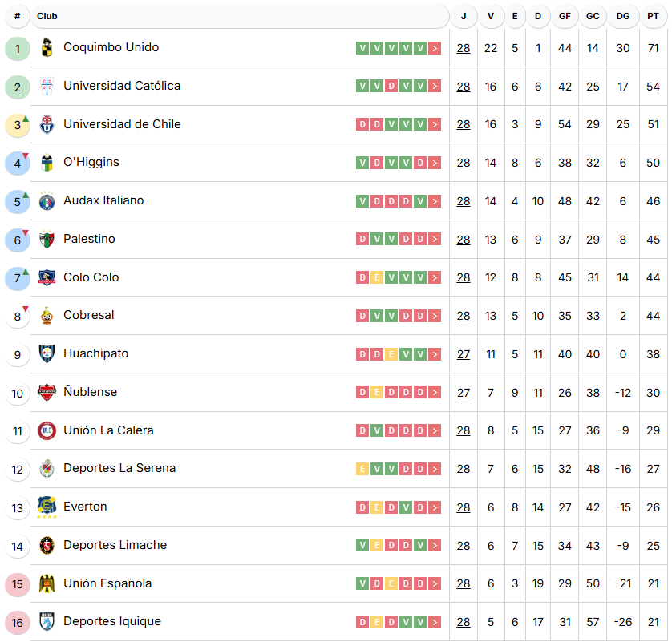Viewport: 672px width, 642px height.
Task: Expand Ñublense's recent form arrow
Action: [435, 393]
